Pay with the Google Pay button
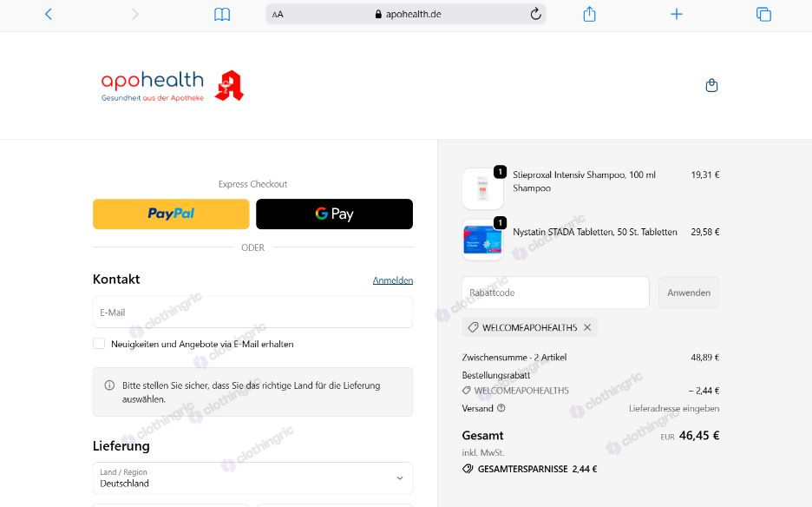 click(335, 214)
